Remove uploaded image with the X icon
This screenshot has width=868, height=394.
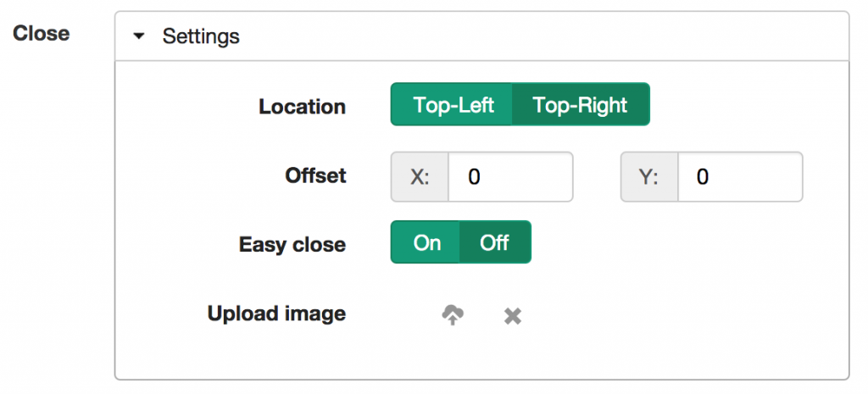tap(513, 316)
